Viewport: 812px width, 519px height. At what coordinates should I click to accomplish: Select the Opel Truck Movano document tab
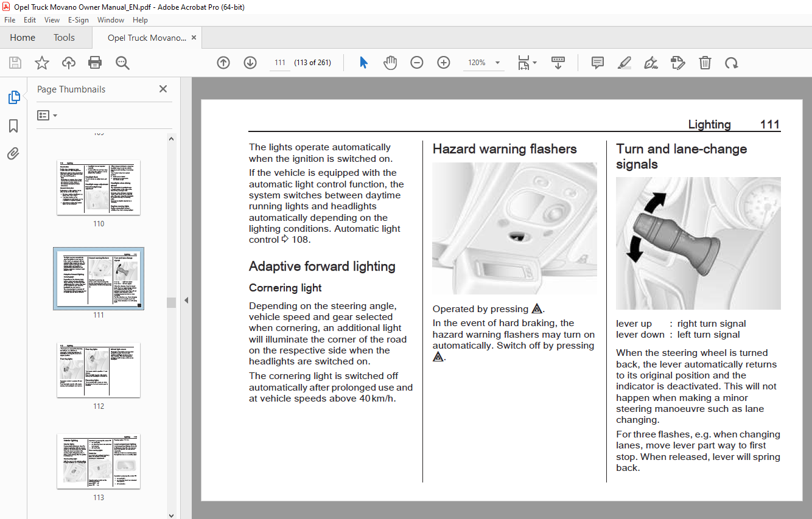coord(147,38)
